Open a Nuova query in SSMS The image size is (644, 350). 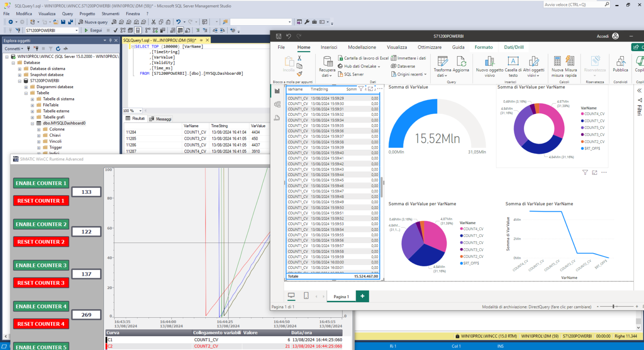point(92,21)
